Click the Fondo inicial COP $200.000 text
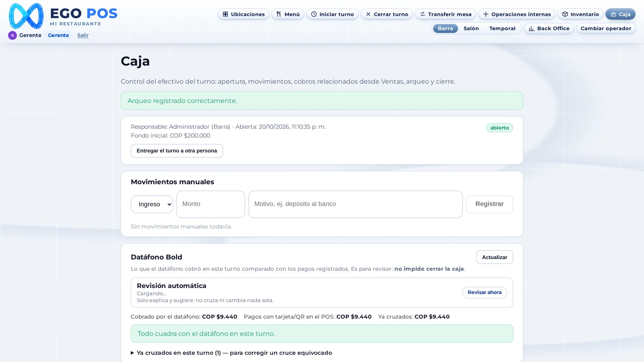Viewport: 644px width, 362px height. click(170, 136)
